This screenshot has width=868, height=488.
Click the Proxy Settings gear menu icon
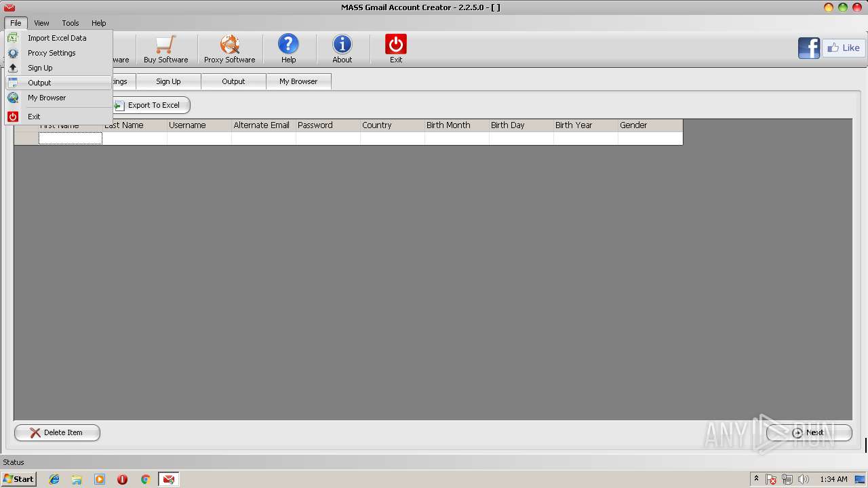tap(13, 53)
